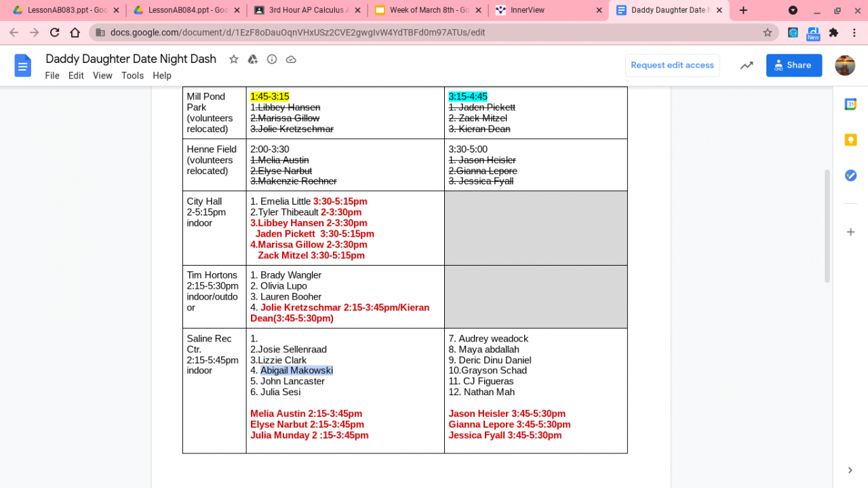This screenshot has height=488, width=868.
Task: Click the move to Drive folder icon
Action: [253, 59]
